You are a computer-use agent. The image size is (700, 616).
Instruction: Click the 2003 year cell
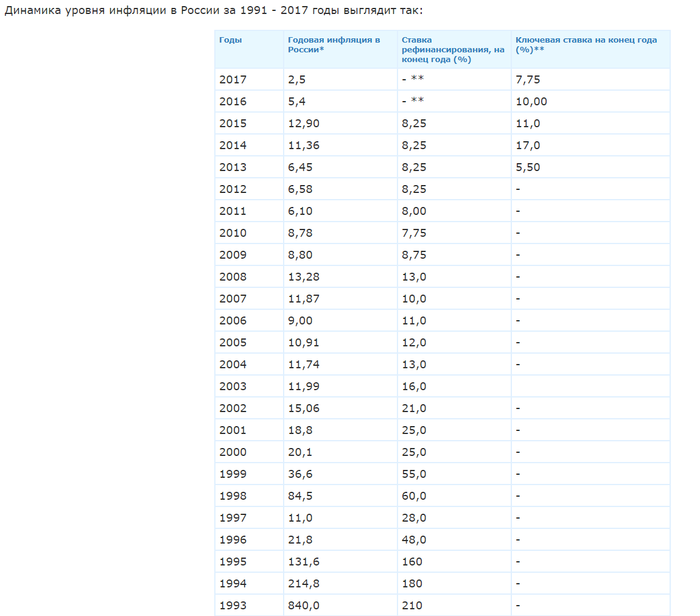[233, 387]
